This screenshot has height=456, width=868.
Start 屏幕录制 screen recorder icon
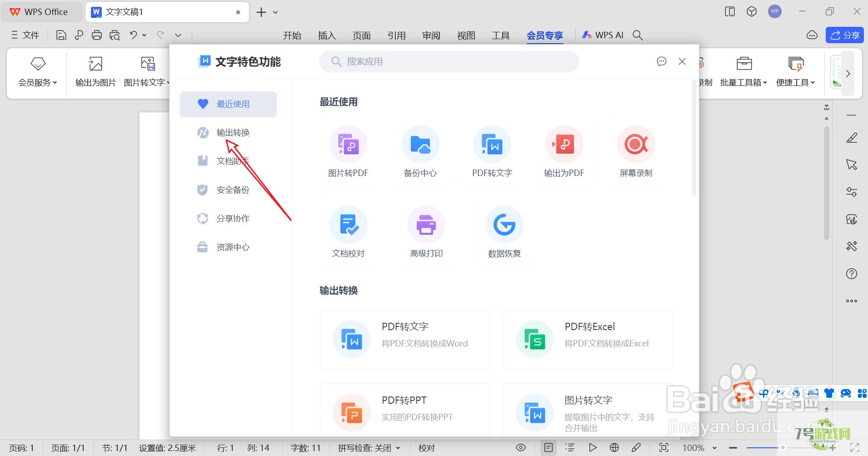click(x=636, y=144)
